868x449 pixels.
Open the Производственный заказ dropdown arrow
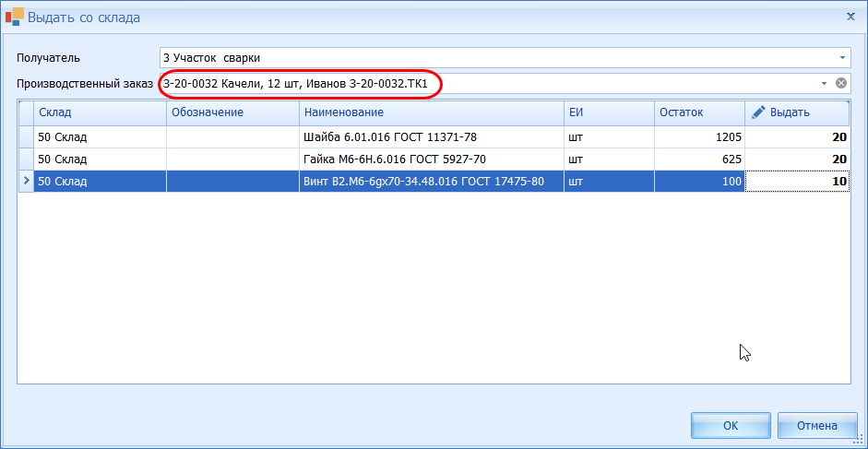coord(824,84)
